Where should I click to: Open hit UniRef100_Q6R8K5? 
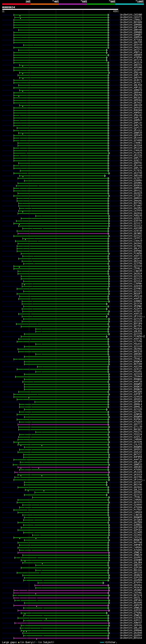[131, 55]
